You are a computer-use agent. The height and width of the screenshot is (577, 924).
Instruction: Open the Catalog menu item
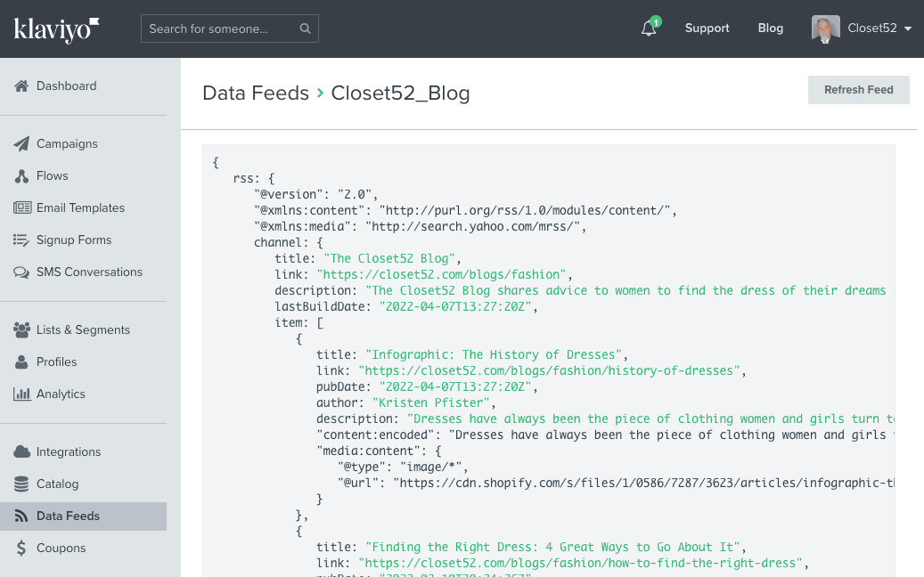(57, 484)
